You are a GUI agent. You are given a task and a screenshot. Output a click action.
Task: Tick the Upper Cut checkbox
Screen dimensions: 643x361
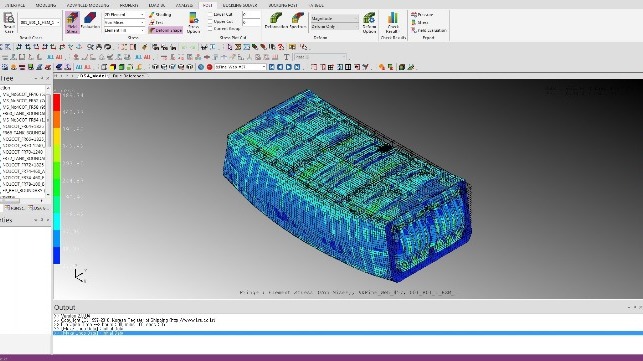(210, 21)
